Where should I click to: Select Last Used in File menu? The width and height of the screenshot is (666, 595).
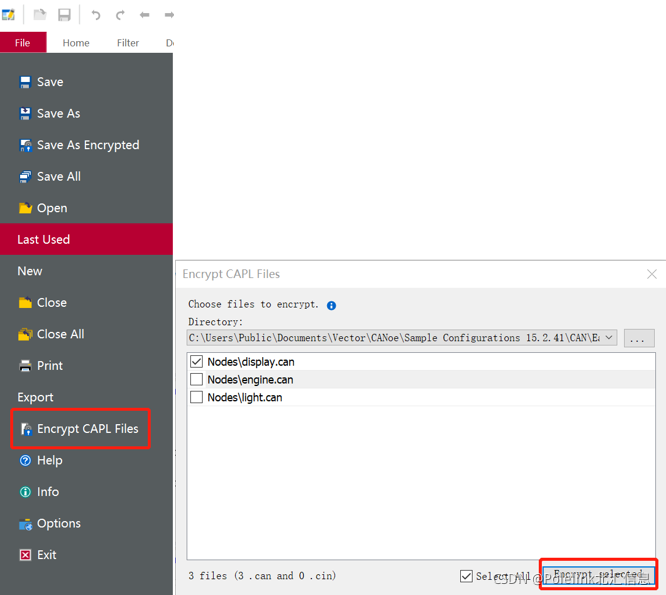click(86, 240)
